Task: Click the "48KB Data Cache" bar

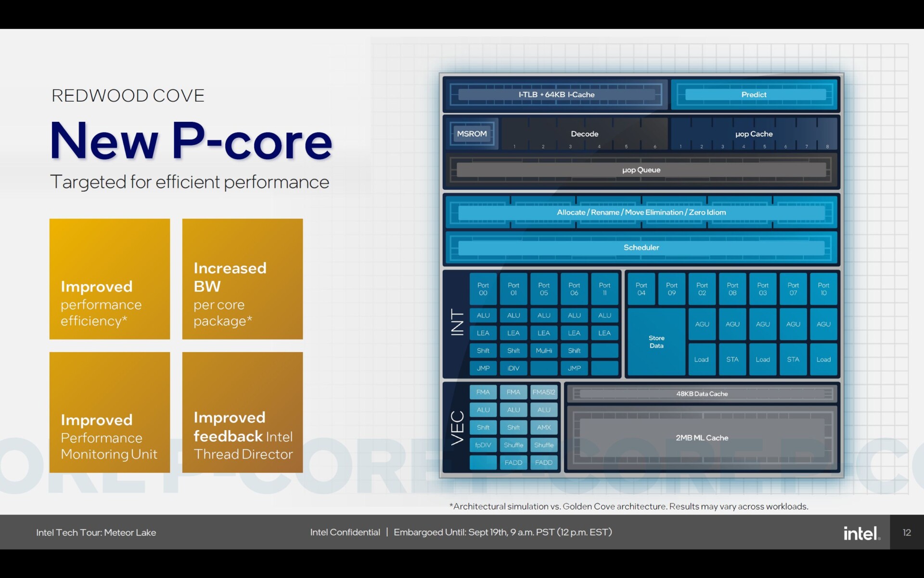Action: coord(702,394)
